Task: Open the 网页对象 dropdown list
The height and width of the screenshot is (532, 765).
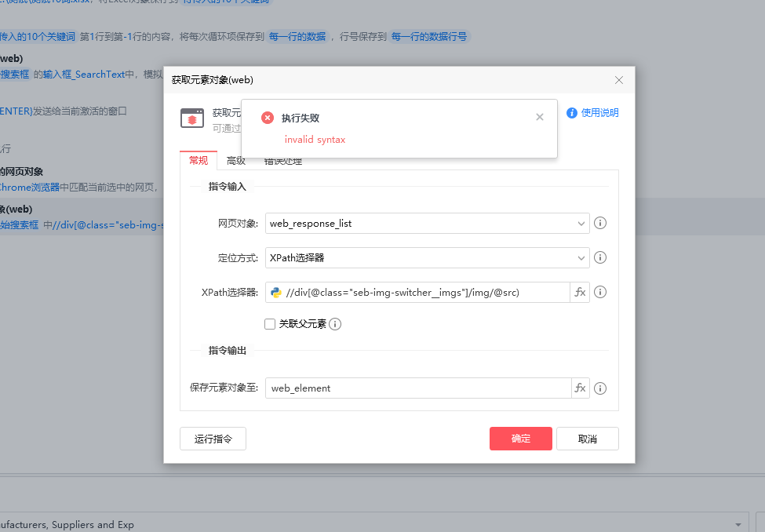Action: coord(581,224)
